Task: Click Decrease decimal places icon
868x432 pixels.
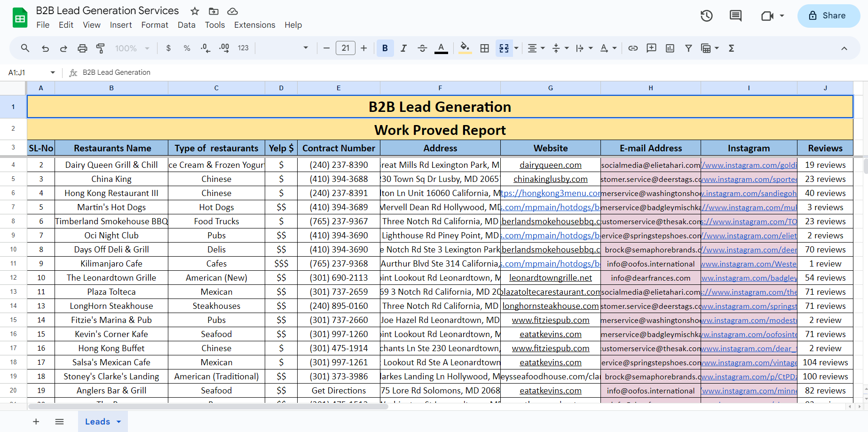Action: [x=205, y=48]
